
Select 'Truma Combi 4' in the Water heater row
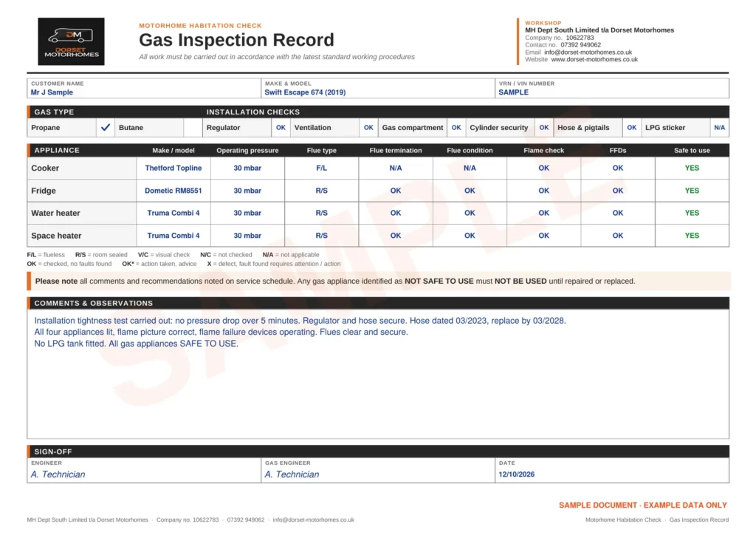[x=173, y=213]
